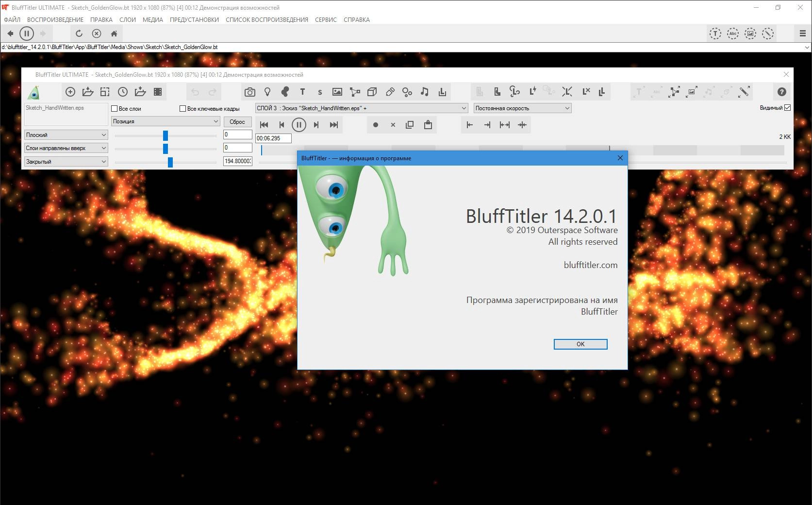Click the circled X stop icon

click(x=97, y=34)
